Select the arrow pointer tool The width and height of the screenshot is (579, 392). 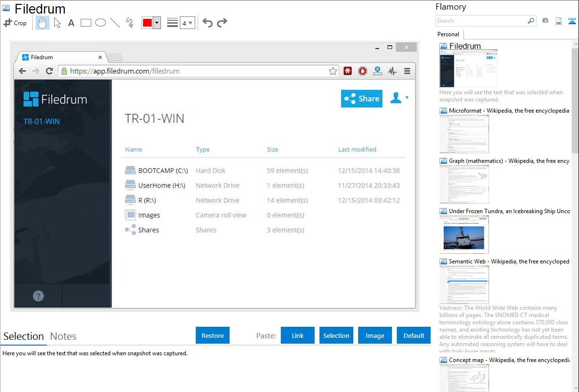point(57,23)
